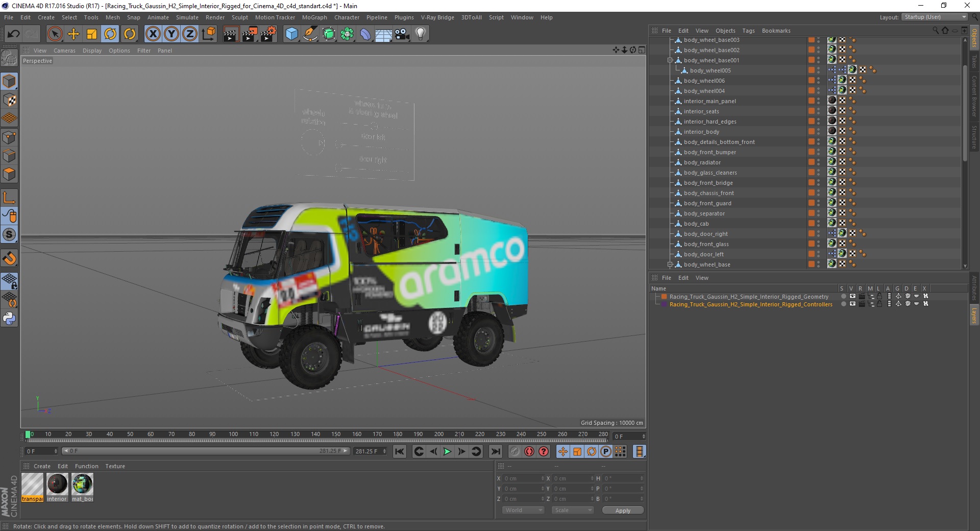Click the Undo arrow icon
The width and height of the screenshot is (980, 531).
coord(14,34)
